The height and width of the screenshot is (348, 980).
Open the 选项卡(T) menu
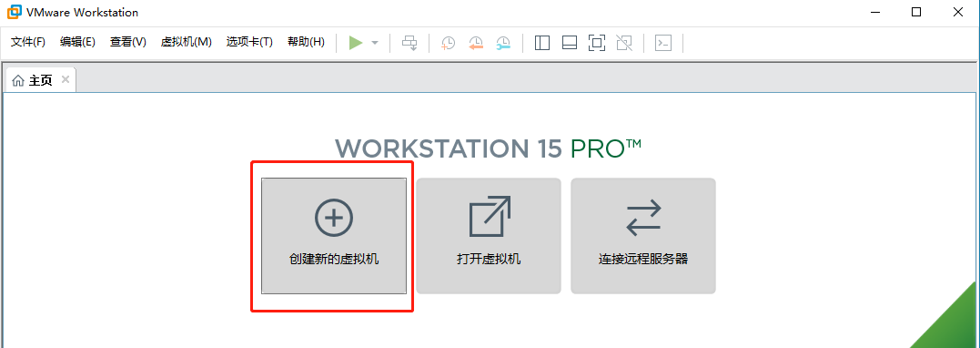(x=249, y=42)
